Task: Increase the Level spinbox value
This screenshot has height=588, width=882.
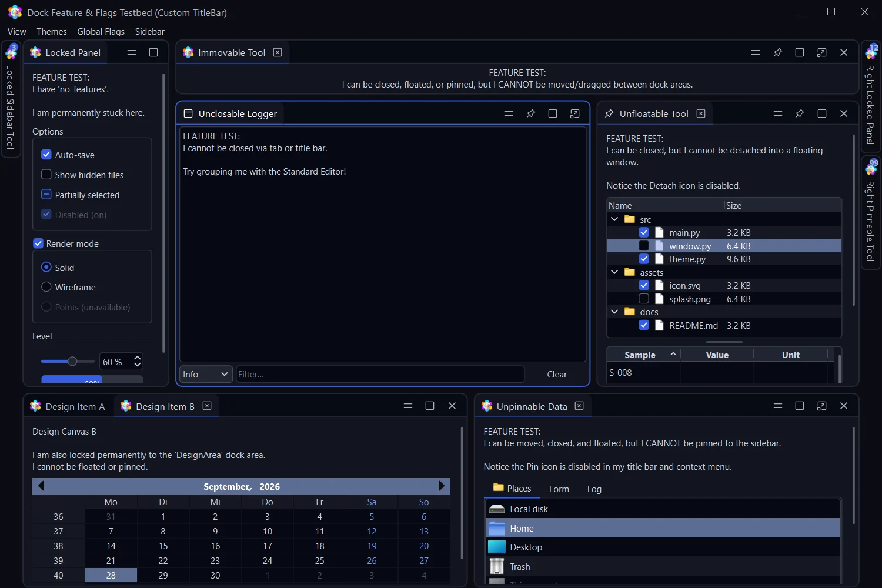Action: 138,358
